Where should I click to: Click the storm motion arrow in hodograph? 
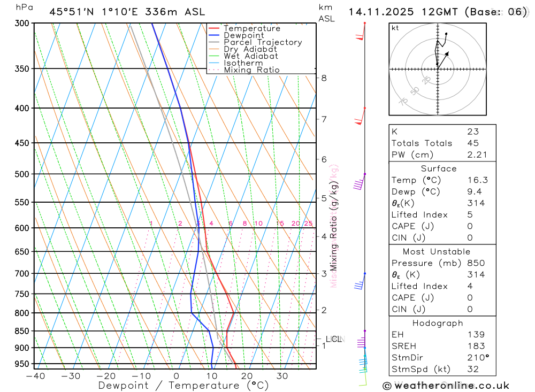point(443,60)
